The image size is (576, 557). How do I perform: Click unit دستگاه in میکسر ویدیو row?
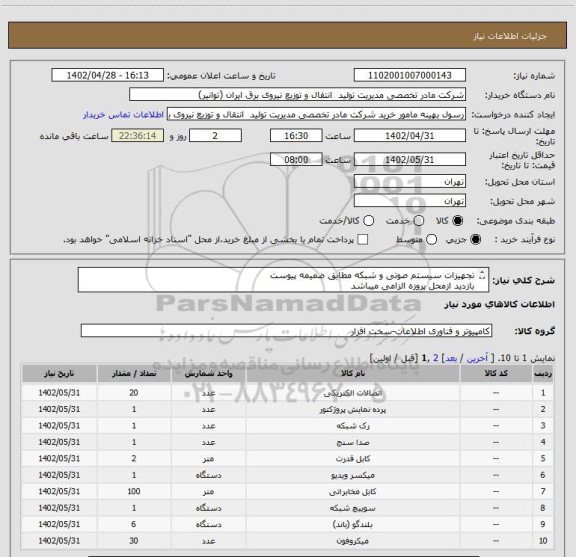tap(208, 475)
